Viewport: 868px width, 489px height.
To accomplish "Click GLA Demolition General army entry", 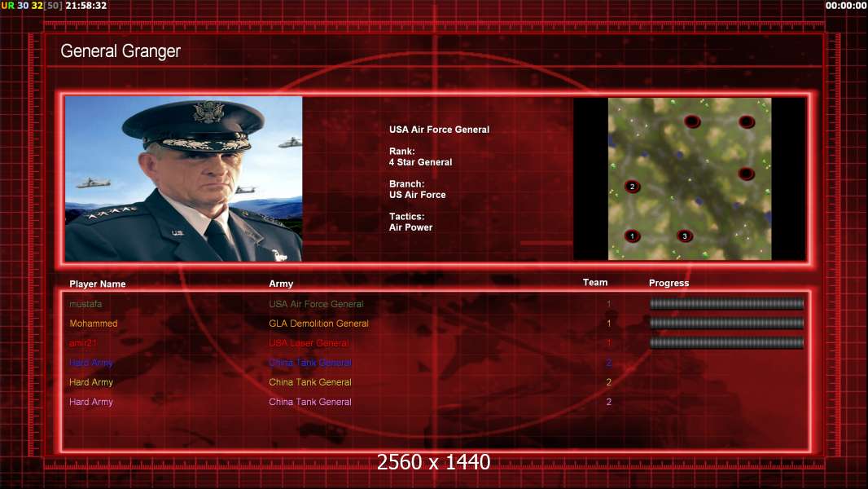I will point(319,324).
